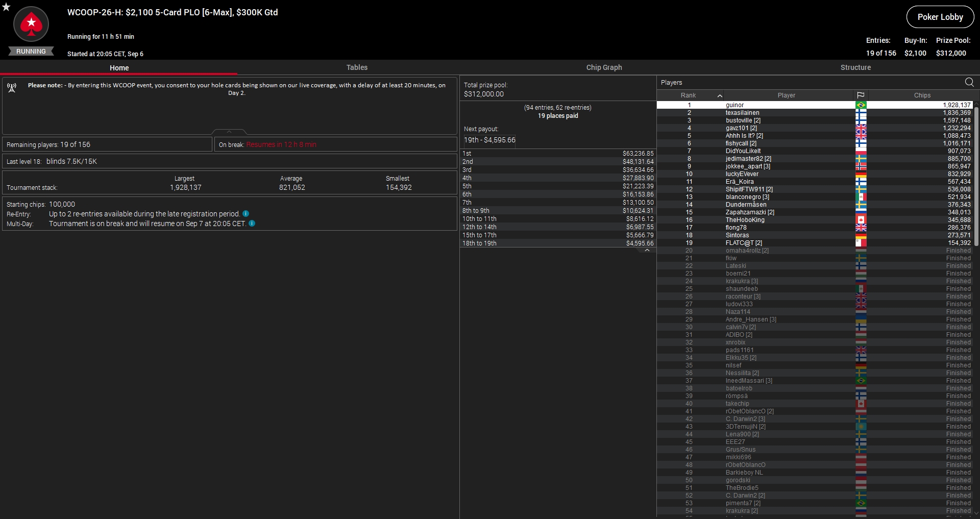Select player fishycall [2]
Screen dimensions: 980x519
[x=815, y=143]
